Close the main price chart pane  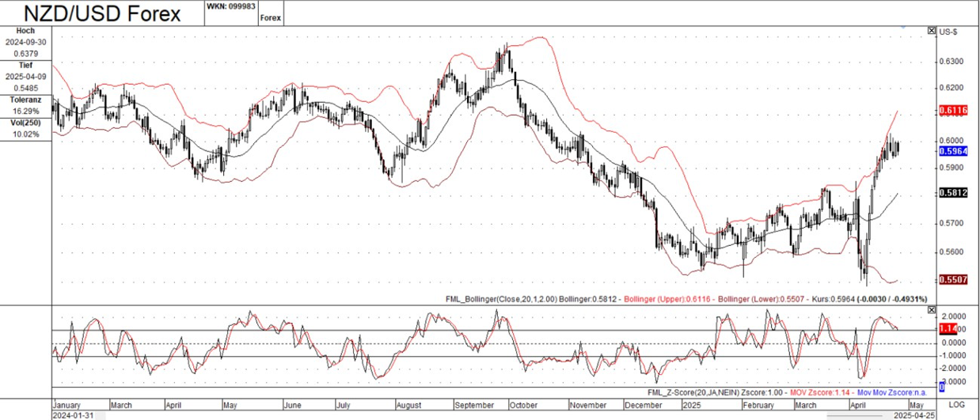tap(932, 31)
